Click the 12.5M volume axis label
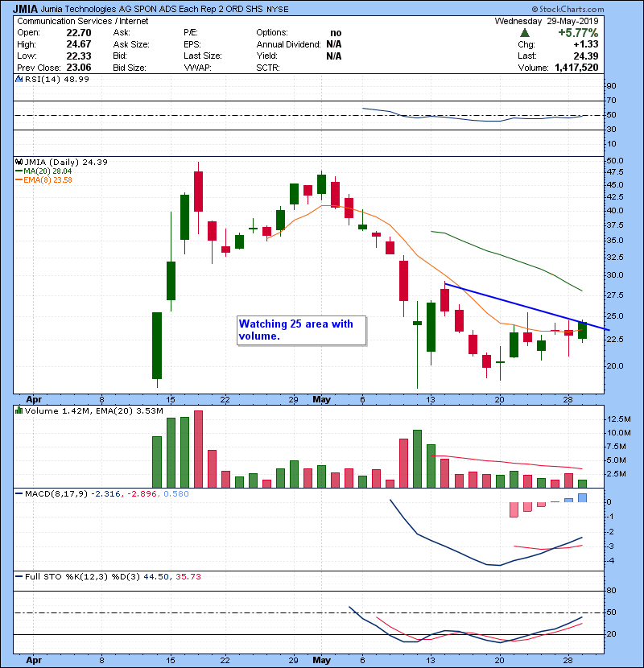The image size is (644, 668). (x=618, y=419)
